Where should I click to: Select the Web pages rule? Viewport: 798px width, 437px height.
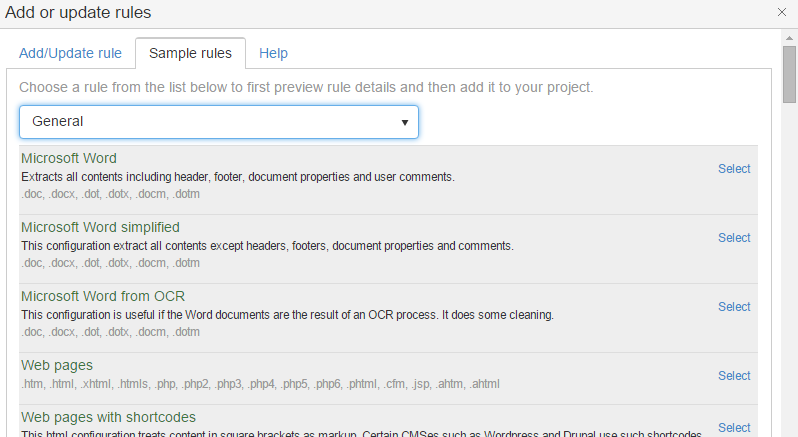click(733, 376)
